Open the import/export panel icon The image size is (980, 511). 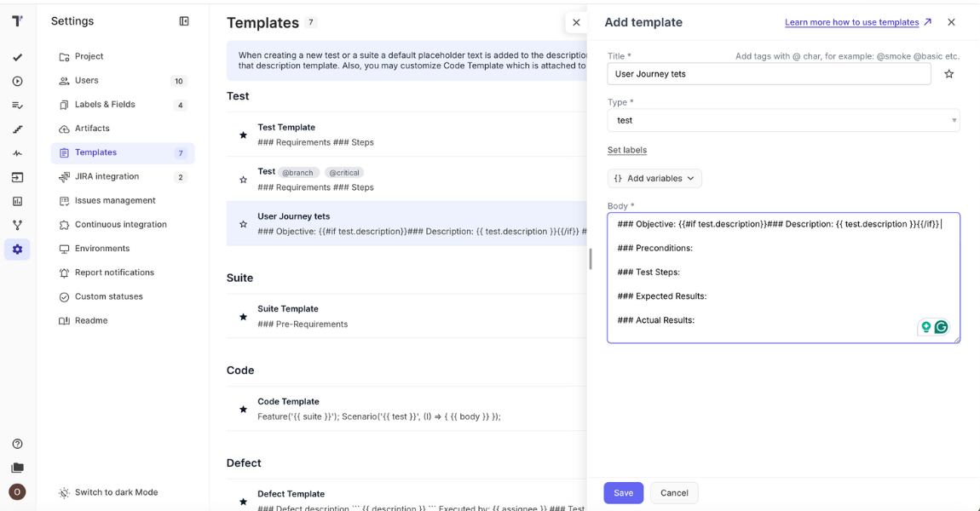[15, 176]
